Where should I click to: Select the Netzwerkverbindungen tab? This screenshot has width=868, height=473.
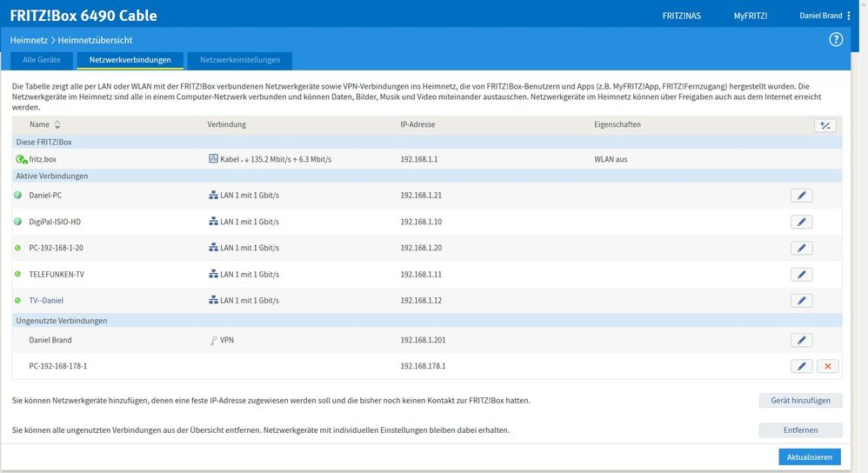point(130,60)
